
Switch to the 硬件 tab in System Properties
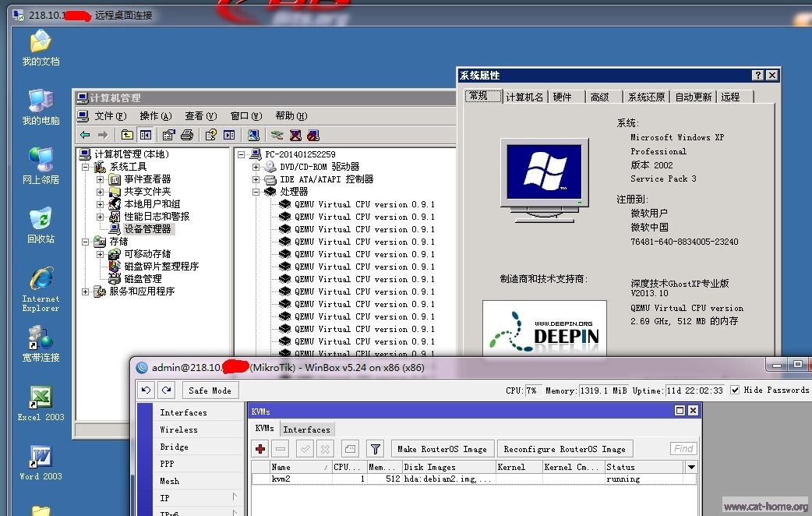pos(563,97)
